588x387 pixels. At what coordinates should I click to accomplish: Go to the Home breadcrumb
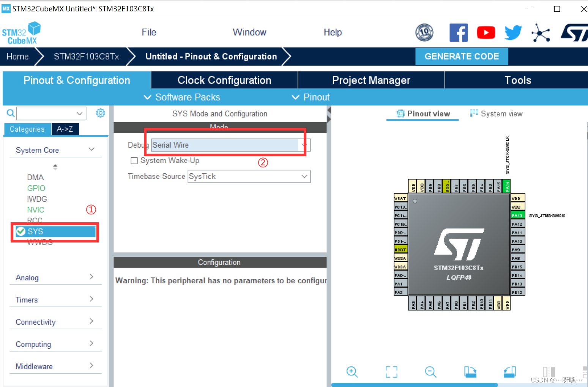[x=17, y=57]
